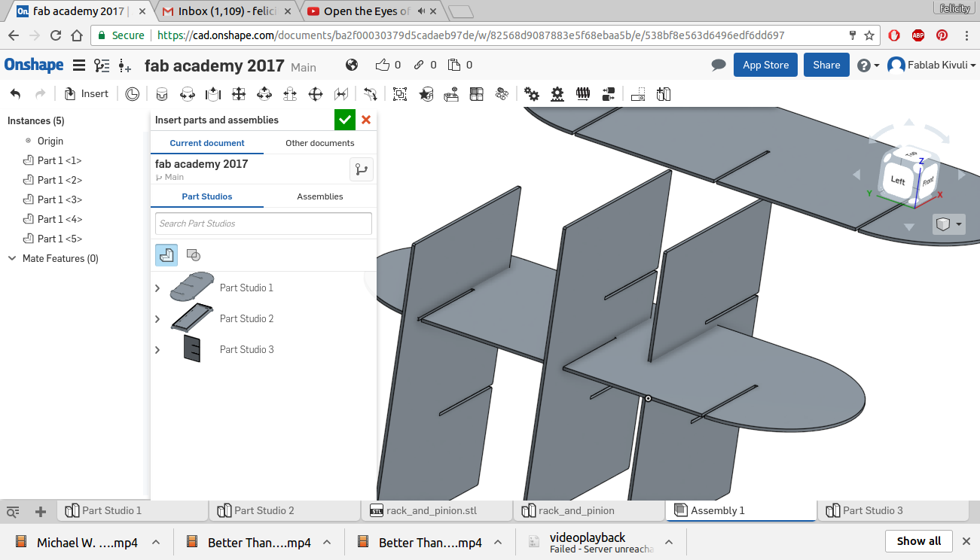Select the Circular pattern tool
Screen dimensions: 980x560
(x=502, y=94)
